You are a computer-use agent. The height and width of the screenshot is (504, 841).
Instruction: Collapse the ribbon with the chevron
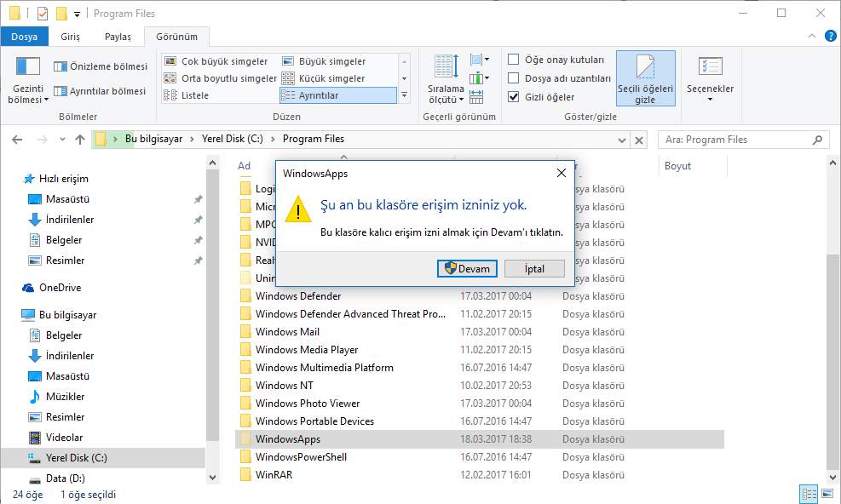(x=812, y=36)
